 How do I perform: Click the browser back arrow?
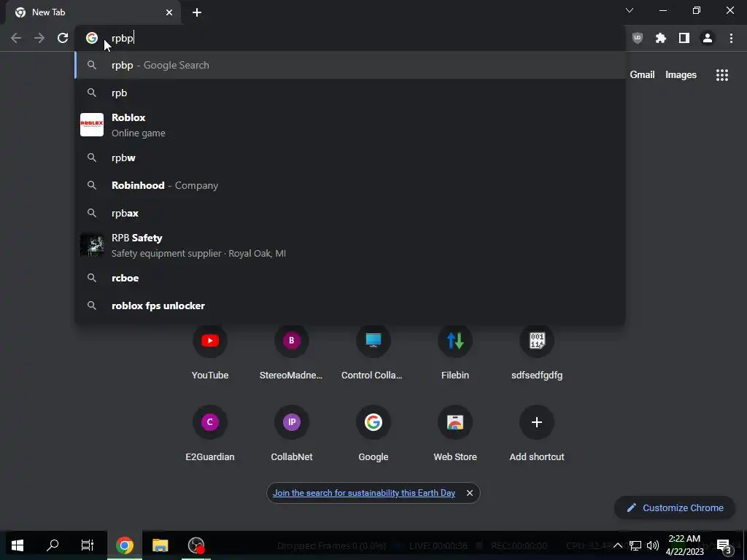pyautogui.click(x=16, y=38)
